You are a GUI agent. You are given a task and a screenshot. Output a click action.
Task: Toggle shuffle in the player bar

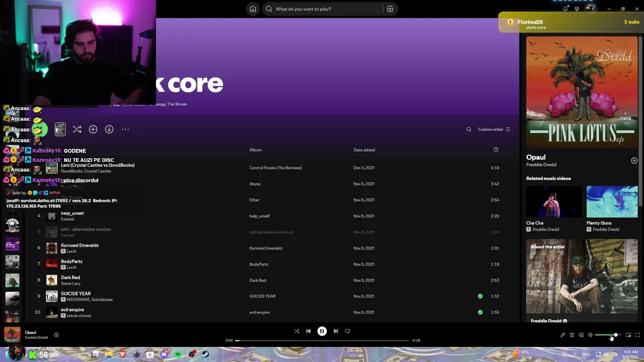(296, 331)
